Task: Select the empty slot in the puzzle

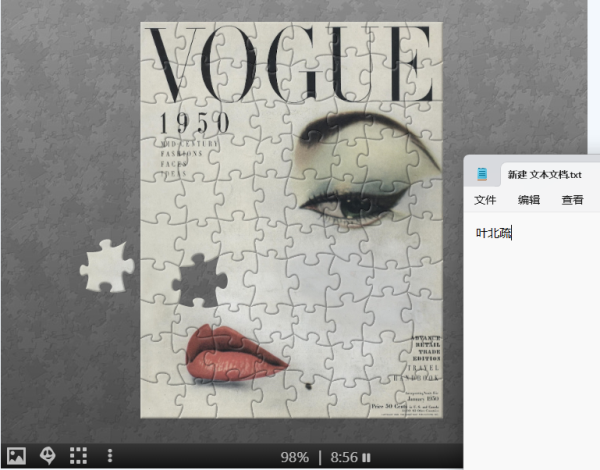Action: pyautogui.click(x=199, y=281)
